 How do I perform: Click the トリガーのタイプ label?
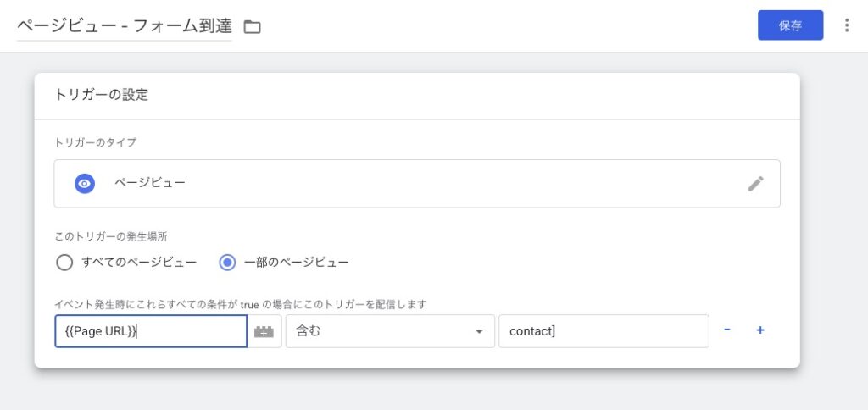(x=95, y=142)
